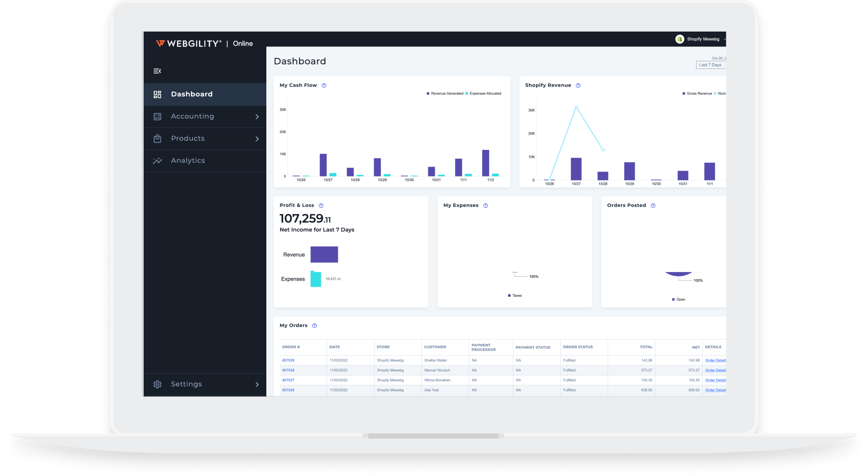This screenshot has height=476, width=868.
Task: Click the Products shopping bag icon
Action: pyautogui.click(x=157, y=138)
